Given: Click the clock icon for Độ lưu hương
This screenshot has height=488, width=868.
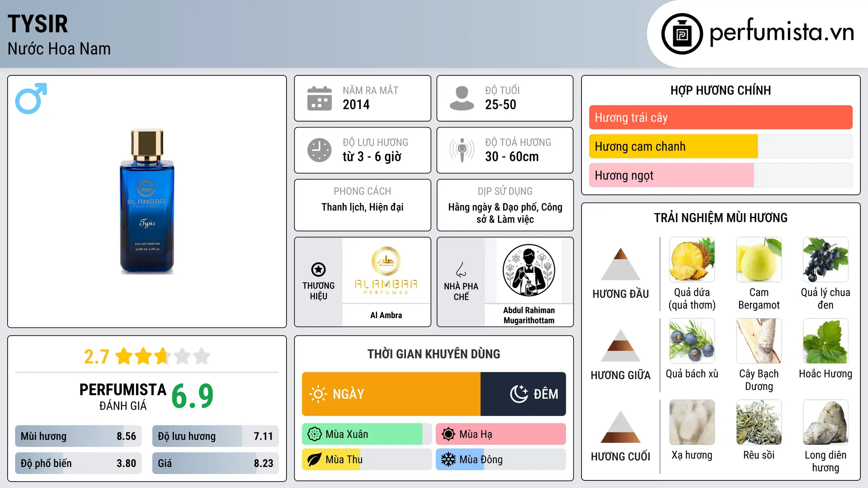Looking at the screenshot, I should coord(320,150).
